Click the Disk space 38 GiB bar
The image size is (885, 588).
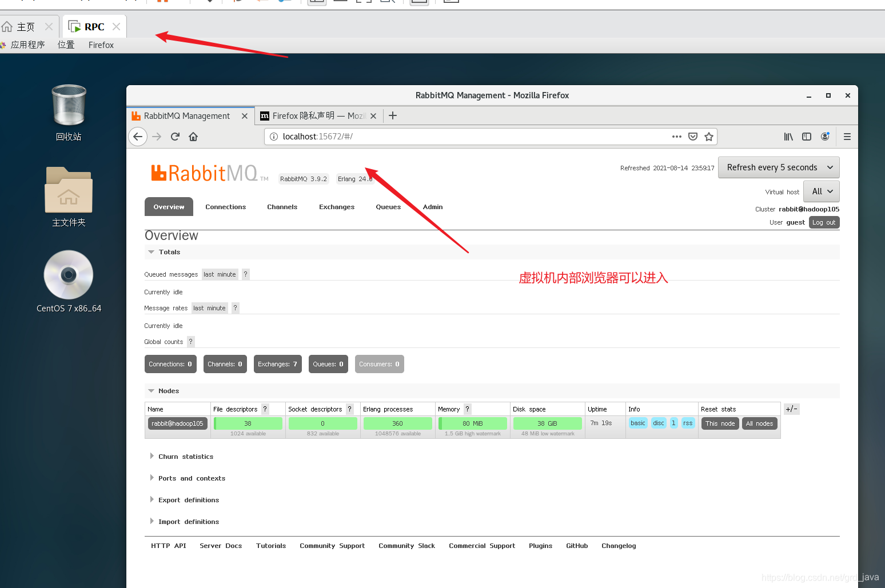coord(548,423)
